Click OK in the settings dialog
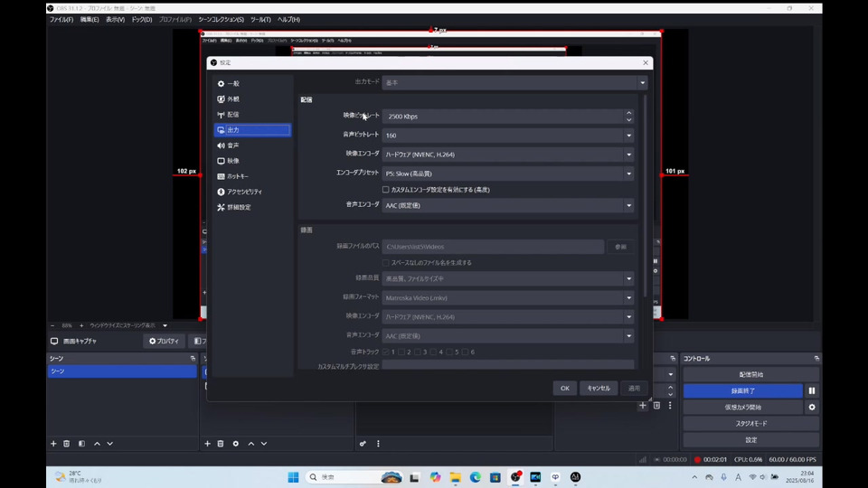Viewport: 868px width, 488px height. 564,389
